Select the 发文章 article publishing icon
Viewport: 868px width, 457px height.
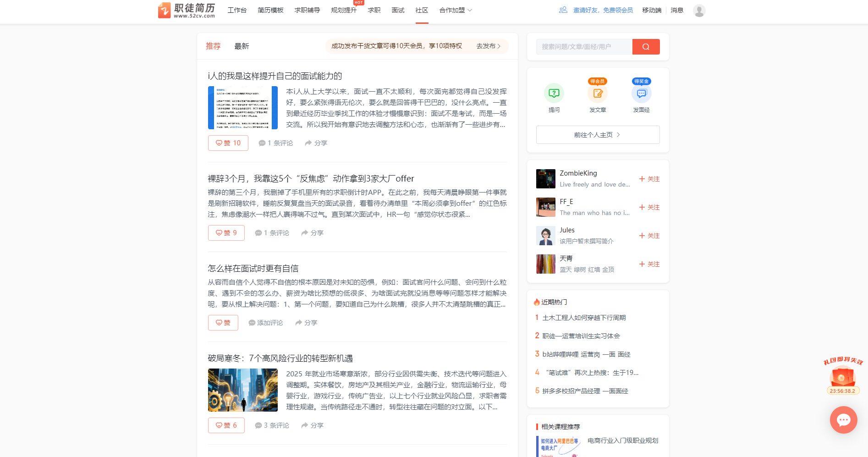pyautogui.click(x=598, y=94)
